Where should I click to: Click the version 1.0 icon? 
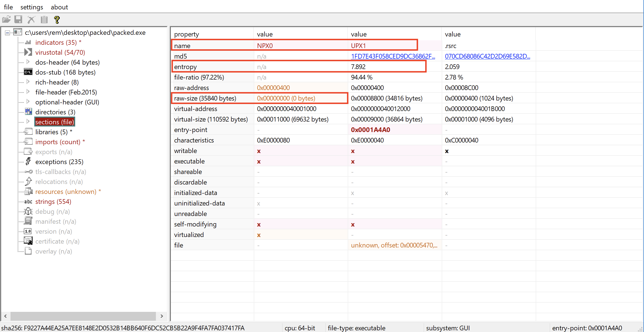point(28,231)
